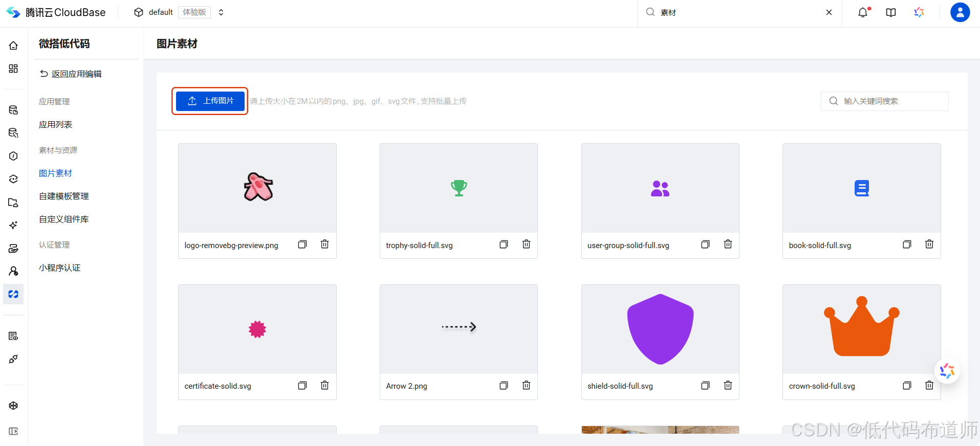980x446 pixels.
Task: Open 自定义组件库 in the side menu
Action: (64, 219)
